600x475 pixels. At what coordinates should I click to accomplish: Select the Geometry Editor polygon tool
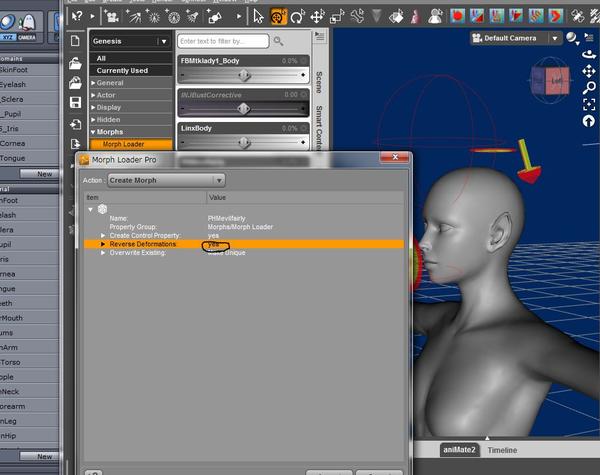(397, 16)
